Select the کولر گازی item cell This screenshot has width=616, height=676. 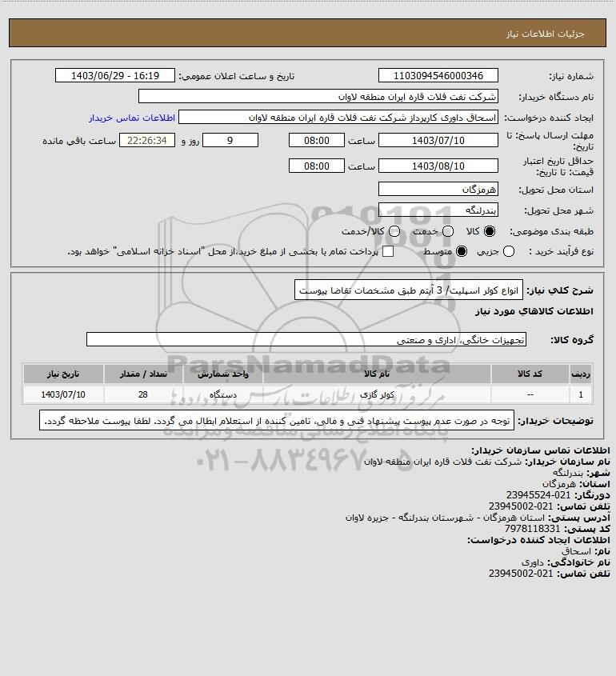(x=377, y=394)
